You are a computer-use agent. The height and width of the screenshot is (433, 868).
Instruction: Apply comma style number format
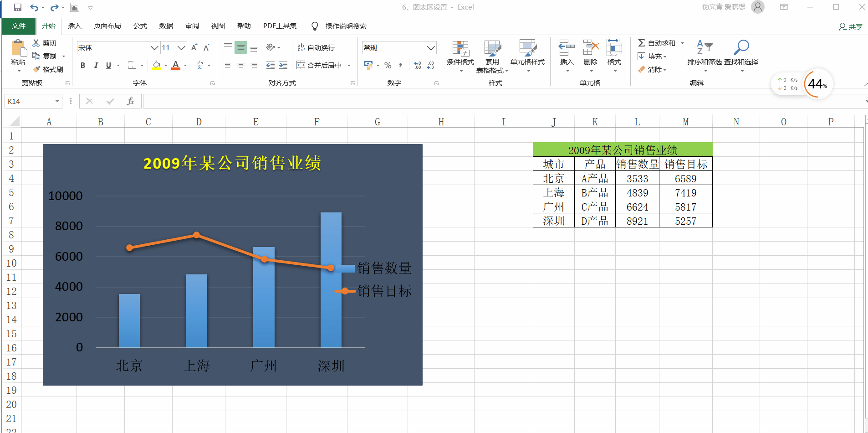click(x=400, y=65)
